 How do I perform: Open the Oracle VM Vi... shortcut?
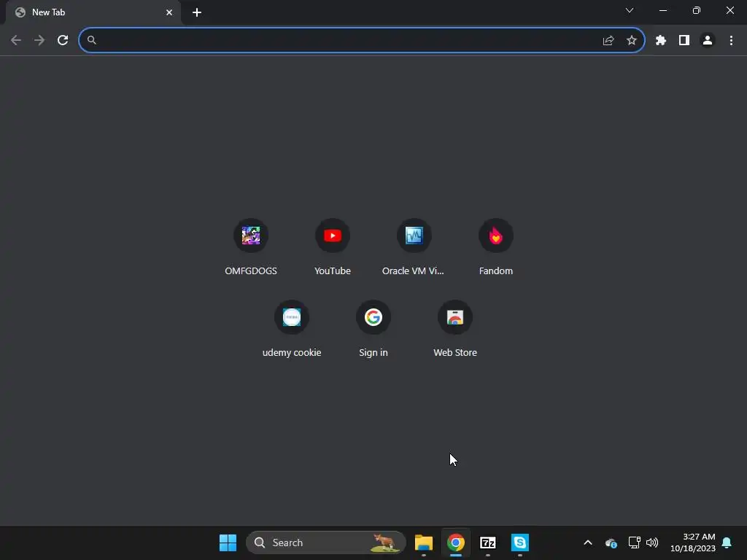point(414,248)
